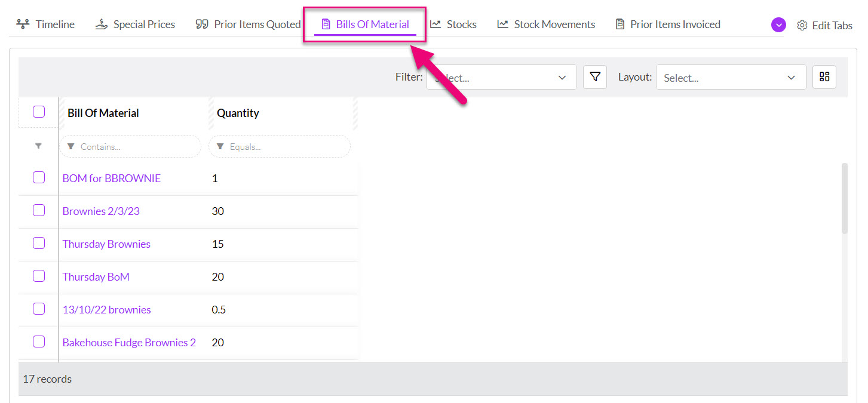Click the vertical scrollbar of the table
The image size is (868, 403).
coord(844,198)
